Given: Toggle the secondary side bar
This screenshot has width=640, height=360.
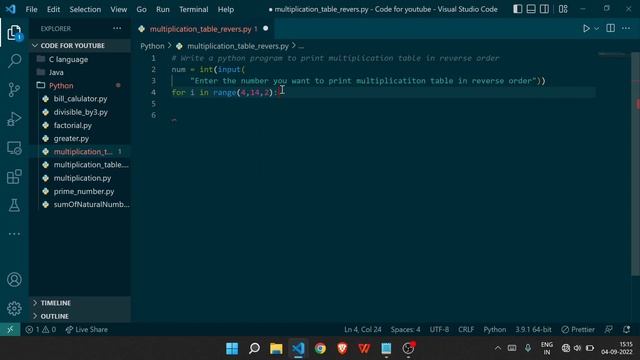Looking at the screenshot, I should [x=544, y=9].
